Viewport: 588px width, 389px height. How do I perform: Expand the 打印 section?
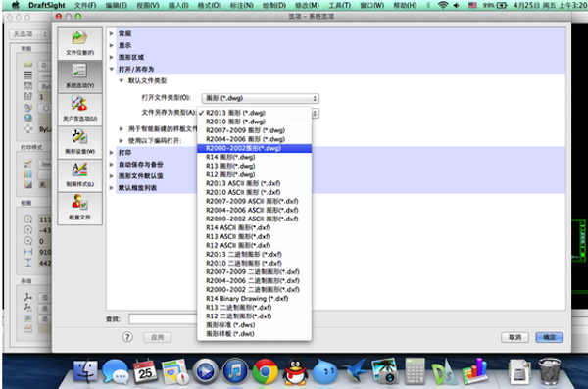coord(112,152)
